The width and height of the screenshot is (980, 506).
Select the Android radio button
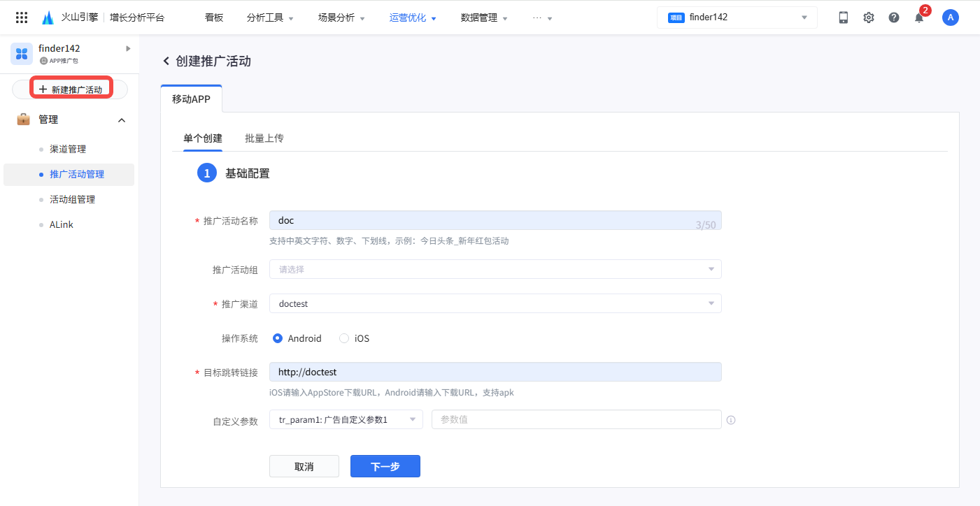pyautogui.click(x=278, y=338)
